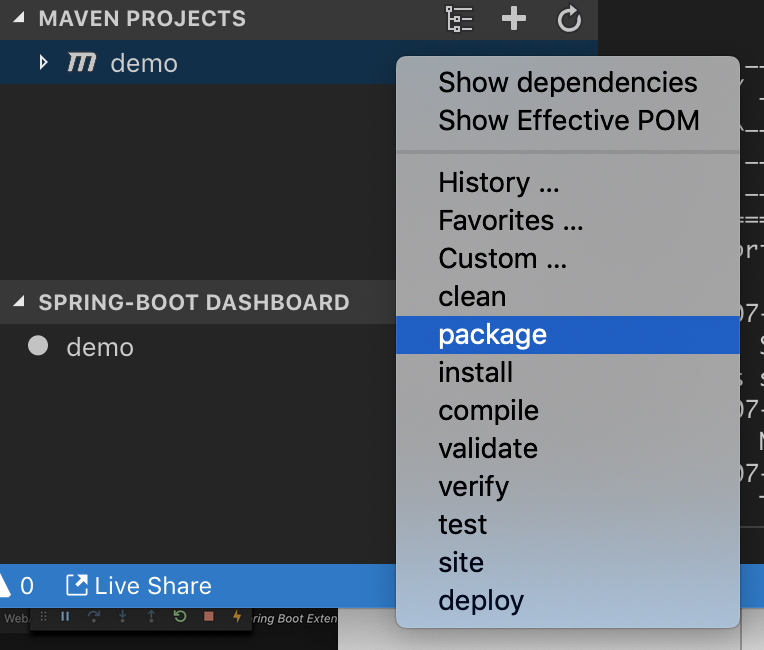Image resolution: width=764 pixels, height=650 pixels.
Task: Run the install Maven goal
Action: click(x=568, y=373)
